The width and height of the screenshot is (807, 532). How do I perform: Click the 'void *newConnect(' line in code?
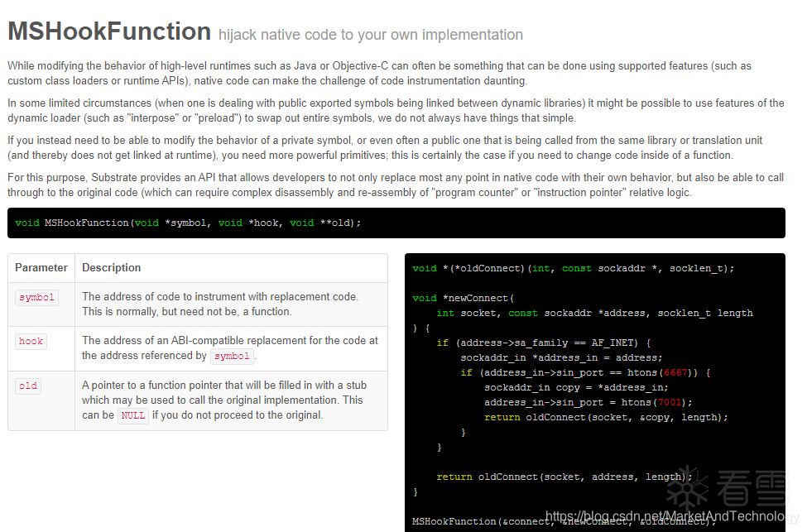(464, 298)
